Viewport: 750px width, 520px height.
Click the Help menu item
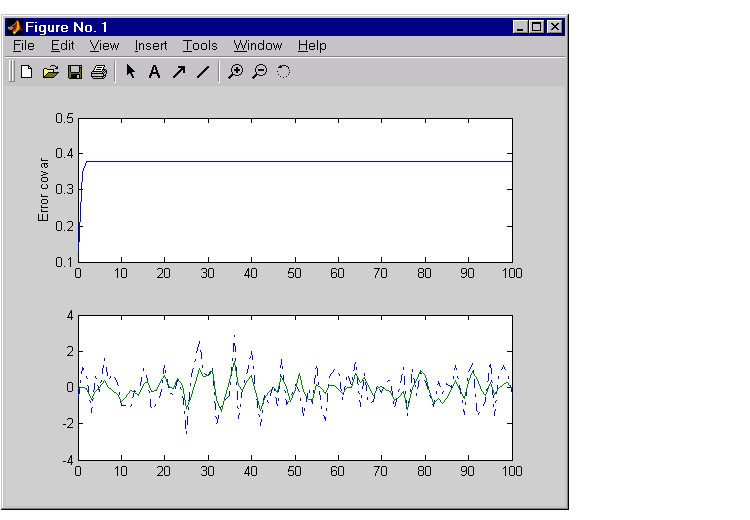[x=312, y=46]
